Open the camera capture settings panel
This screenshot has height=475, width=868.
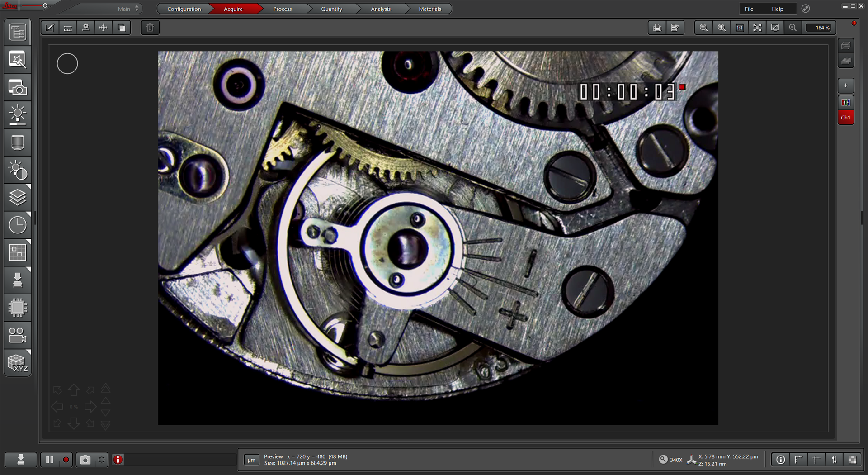[17, 87]
